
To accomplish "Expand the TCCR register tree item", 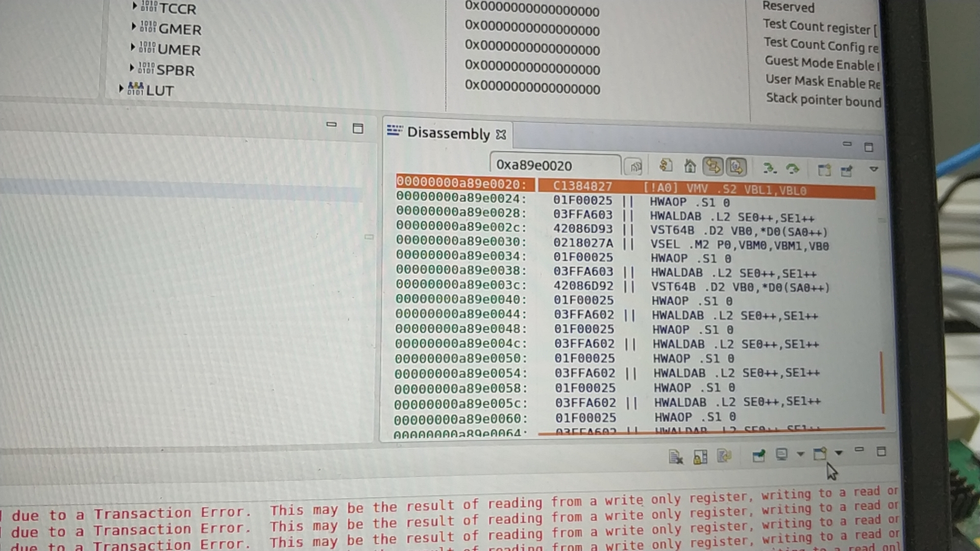I will pyautogui.click(x=134, y=6).
